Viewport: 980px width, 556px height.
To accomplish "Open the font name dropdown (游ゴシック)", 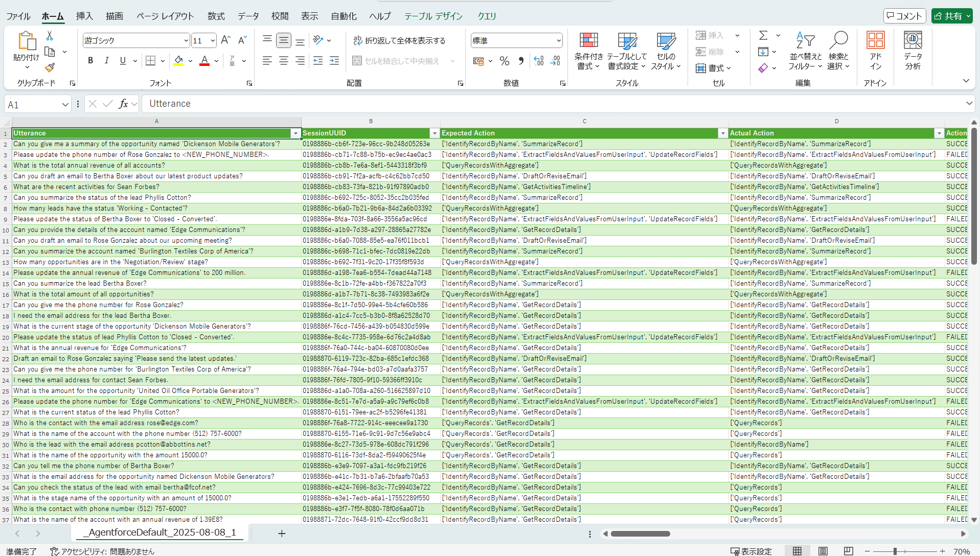I will pos(186,40).
